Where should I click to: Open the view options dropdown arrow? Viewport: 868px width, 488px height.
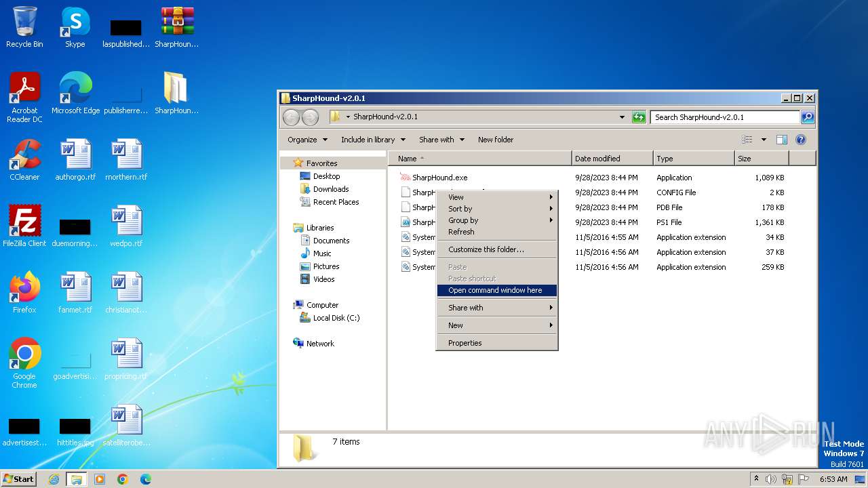coord(764,140)
